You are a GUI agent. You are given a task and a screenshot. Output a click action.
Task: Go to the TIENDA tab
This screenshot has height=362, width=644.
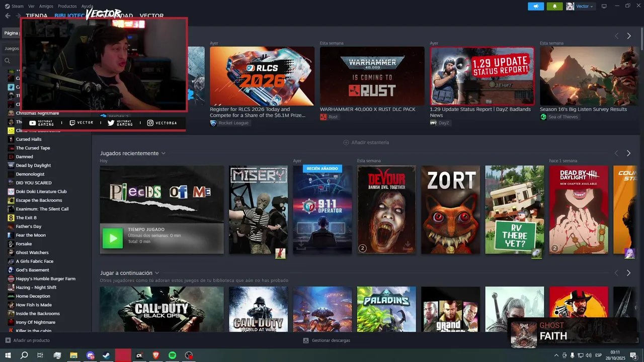pos(37,16)
